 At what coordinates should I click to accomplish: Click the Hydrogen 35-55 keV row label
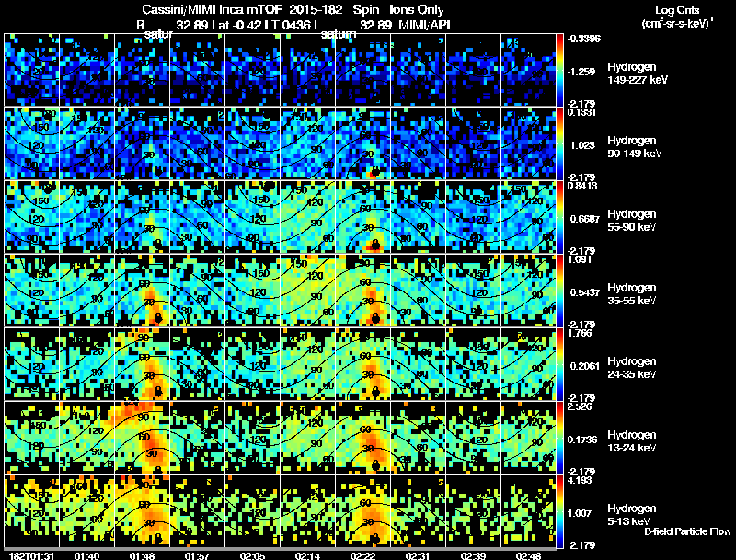631,294
